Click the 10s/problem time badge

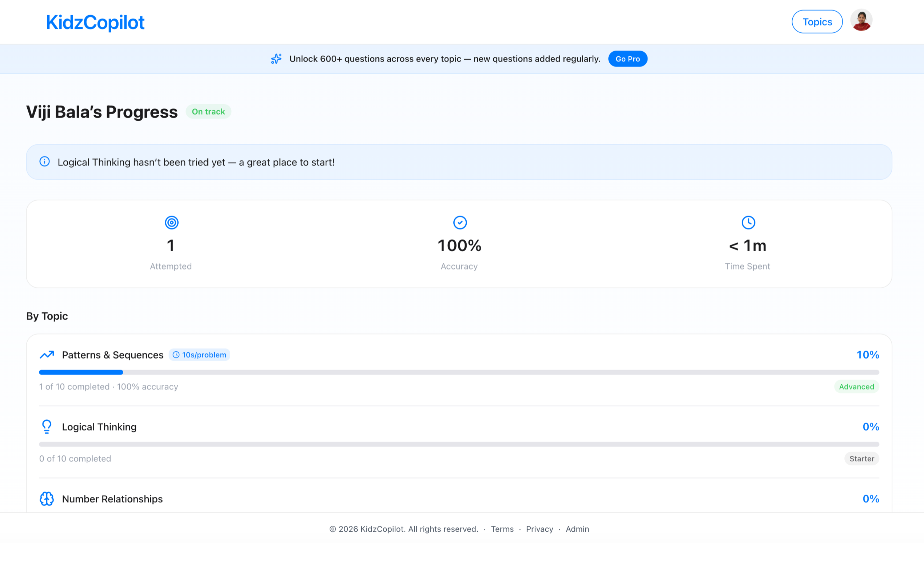[200, 355]
